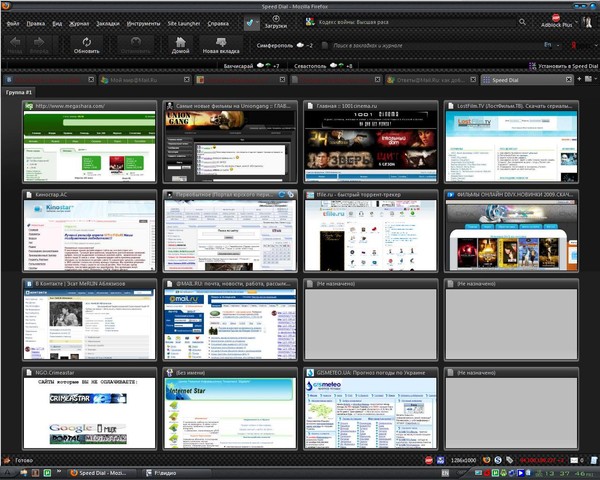Go to the Домой home page

[181, 45]
